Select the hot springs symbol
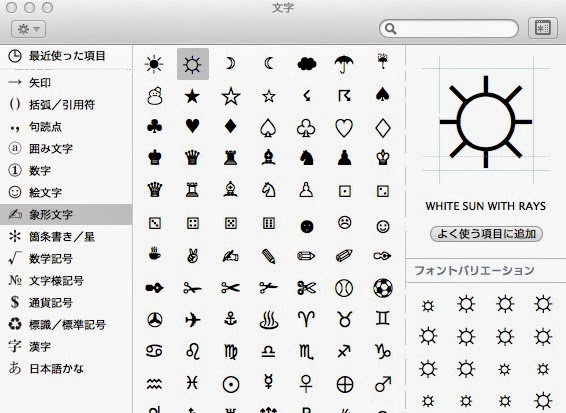The width and height of the screenshot is (566, 413). click(269, 320)
